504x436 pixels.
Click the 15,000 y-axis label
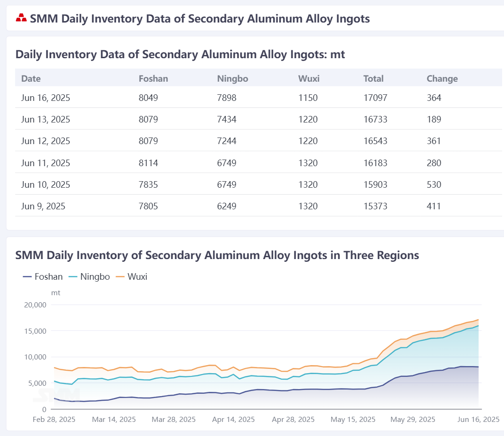coord(35,331)
